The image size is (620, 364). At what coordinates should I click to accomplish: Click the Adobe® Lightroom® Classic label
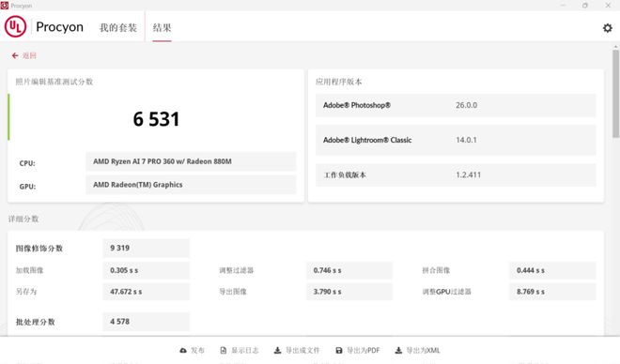[367, 140]
